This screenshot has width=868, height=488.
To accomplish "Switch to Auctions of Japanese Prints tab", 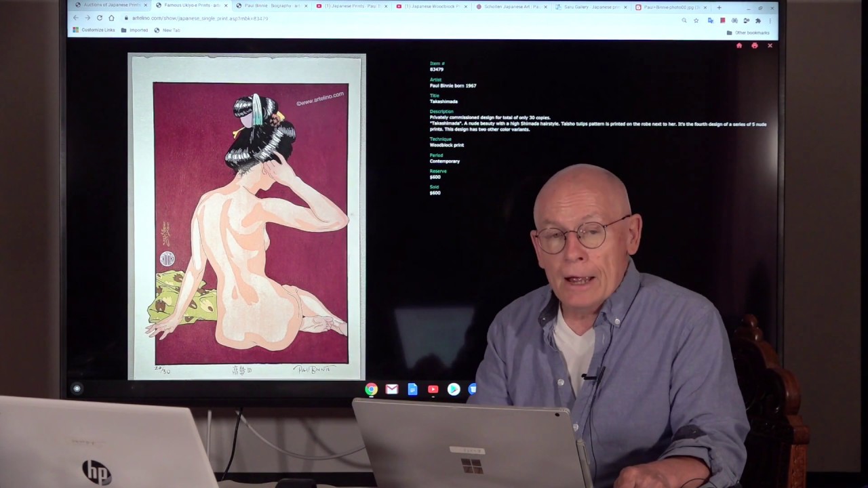I will (x=112, y=5).
